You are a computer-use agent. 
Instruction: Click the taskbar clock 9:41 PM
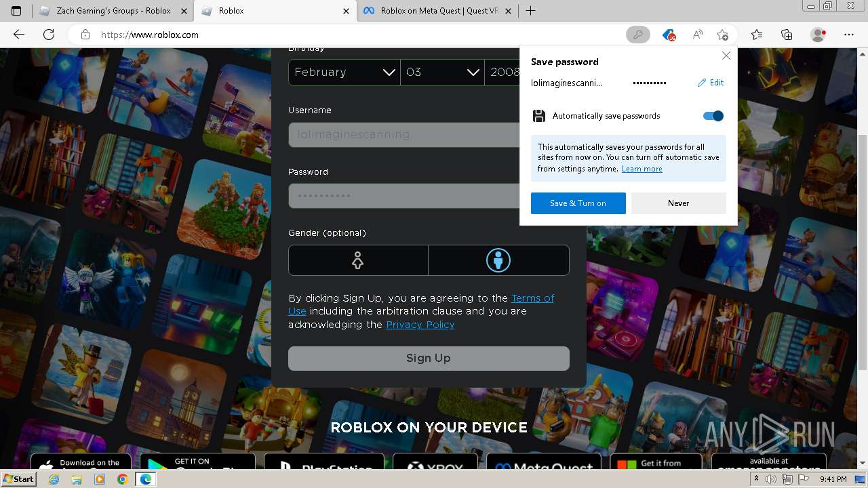(833, 479)
